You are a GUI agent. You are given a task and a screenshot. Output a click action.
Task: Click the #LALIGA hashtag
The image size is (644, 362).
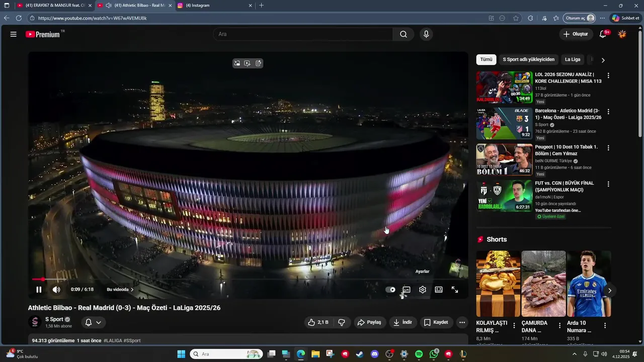point(113,341)
